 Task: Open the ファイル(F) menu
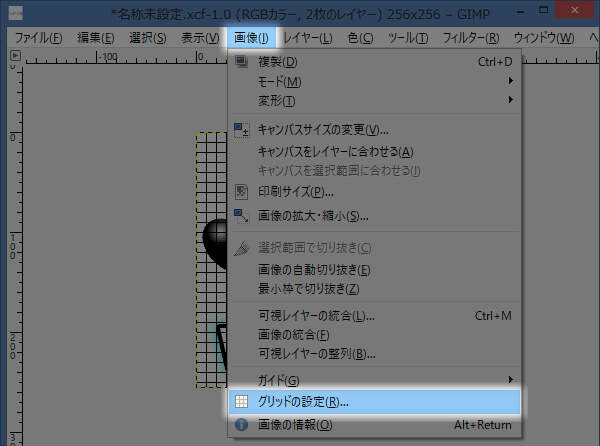click(x=38, y=38)
